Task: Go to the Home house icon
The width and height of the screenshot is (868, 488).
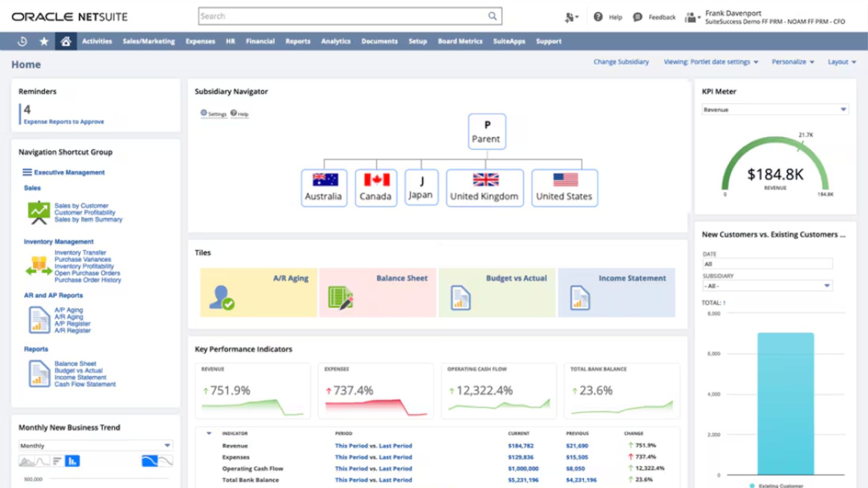Action: (x=66, y=42)
